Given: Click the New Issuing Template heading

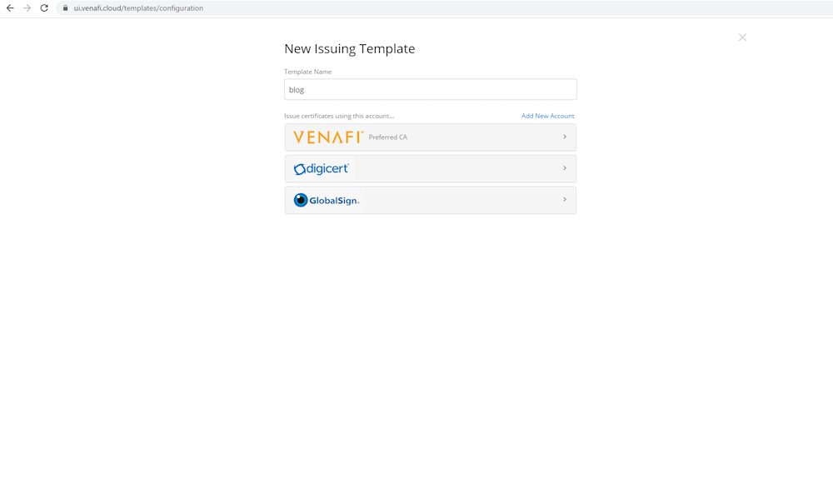Looking at the screenshot, I should point(350,48).
